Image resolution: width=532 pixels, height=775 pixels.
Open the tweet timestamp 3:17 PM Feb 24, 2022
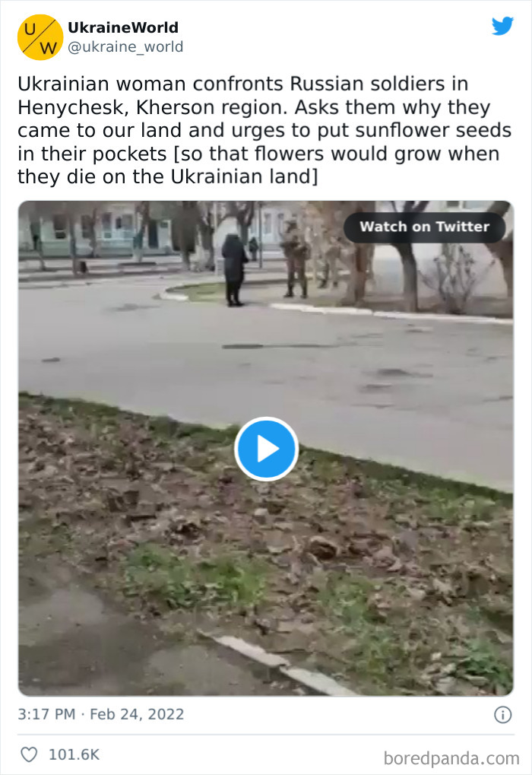tap(101, 714)
